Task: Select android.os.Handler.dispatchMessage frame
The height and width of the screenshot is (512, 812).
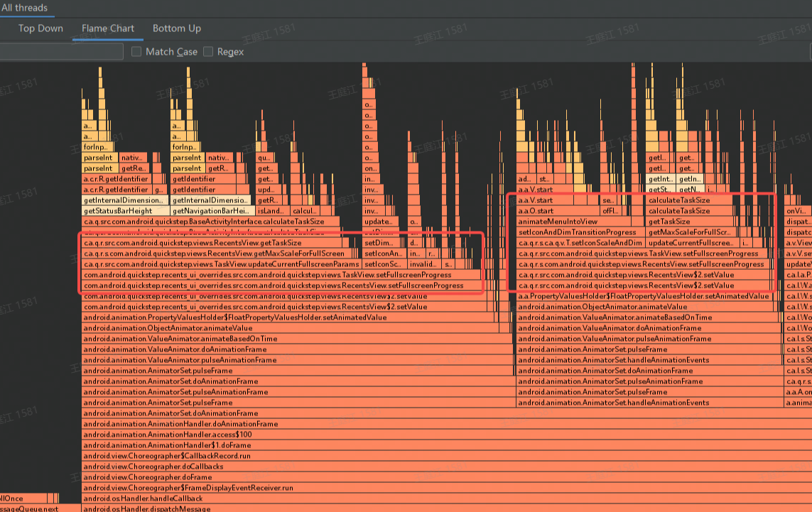Action: 447,508
